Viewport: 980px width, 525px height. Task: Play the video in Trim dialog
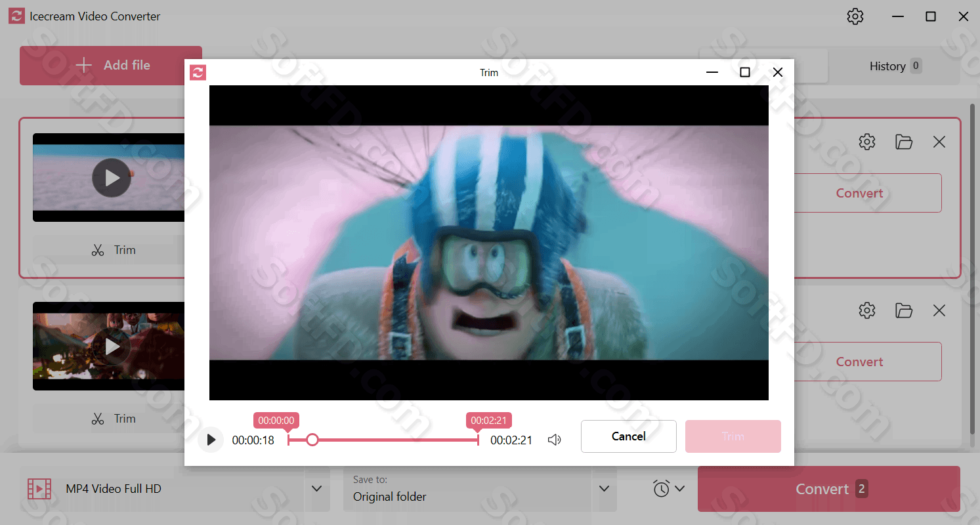(211, 440)
